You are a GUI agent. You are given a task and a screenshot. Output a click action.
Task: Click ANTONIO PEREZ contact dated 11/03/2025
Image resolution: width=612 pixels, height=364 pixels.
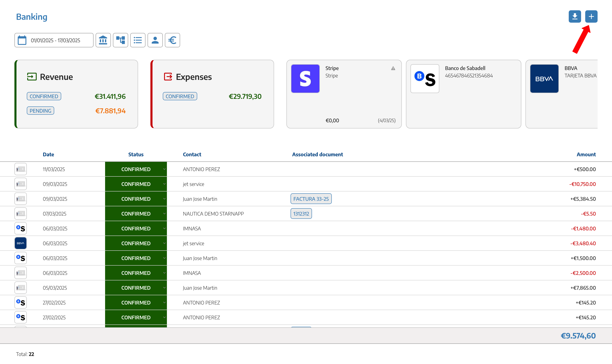pyautogui.click(x=201, y=169)
